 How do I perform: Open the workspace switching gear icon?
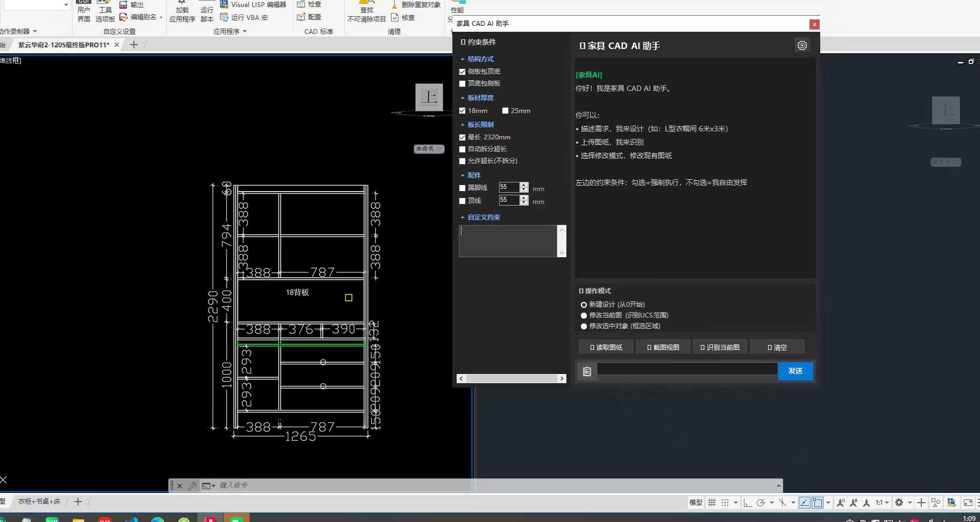coord(899,503)
